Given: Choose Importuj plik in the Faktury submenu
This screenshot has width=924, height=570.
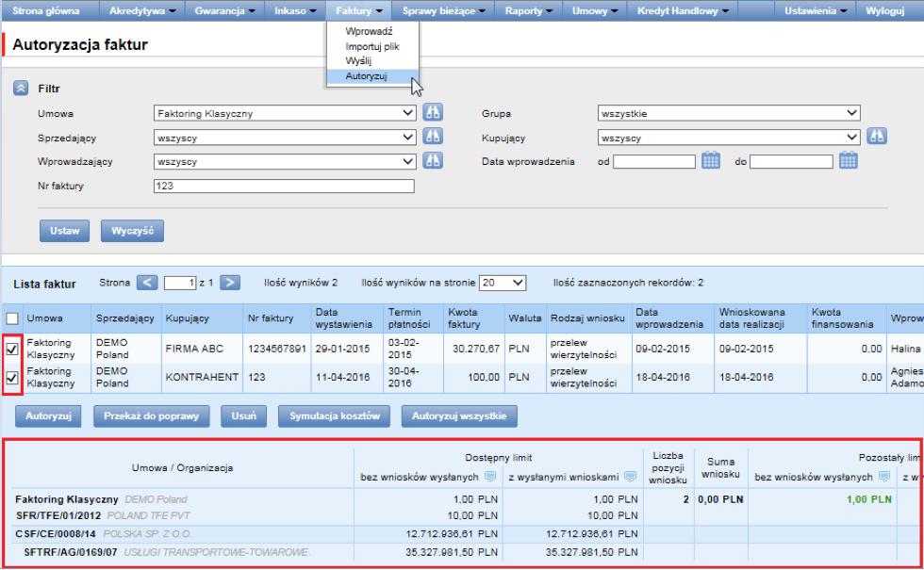Looking at the screenshot, I should coord(372,46).
